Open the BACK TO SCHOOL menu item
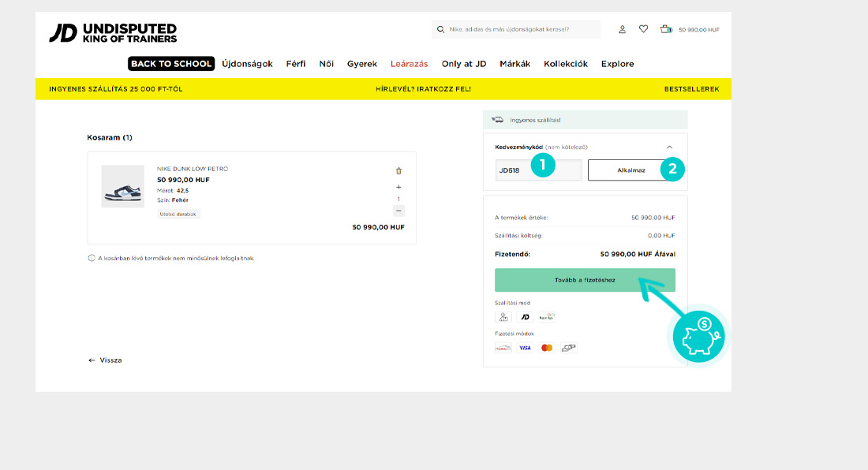 (171, 64)
